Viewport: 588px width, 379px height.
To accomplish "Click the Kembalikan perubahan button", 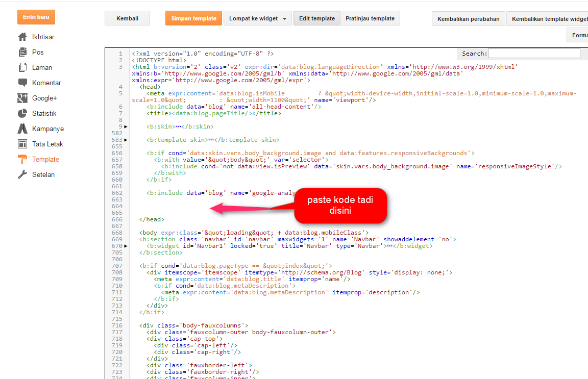I will point(469,19).
